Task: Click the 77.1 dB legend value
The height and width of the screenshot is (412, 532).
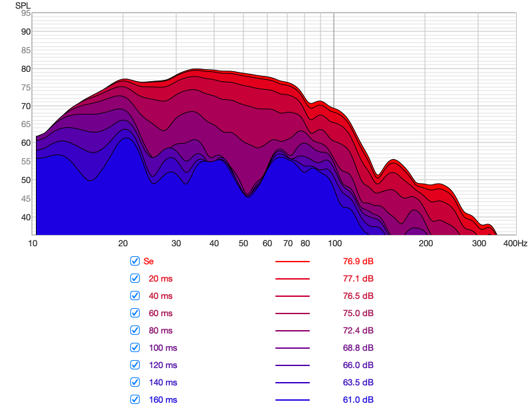Action: (x=353, y=278)
